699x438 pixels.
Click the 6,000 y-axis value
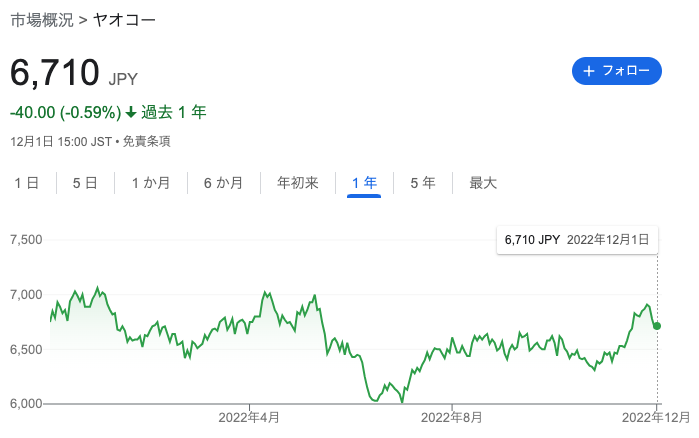[26, 404]
